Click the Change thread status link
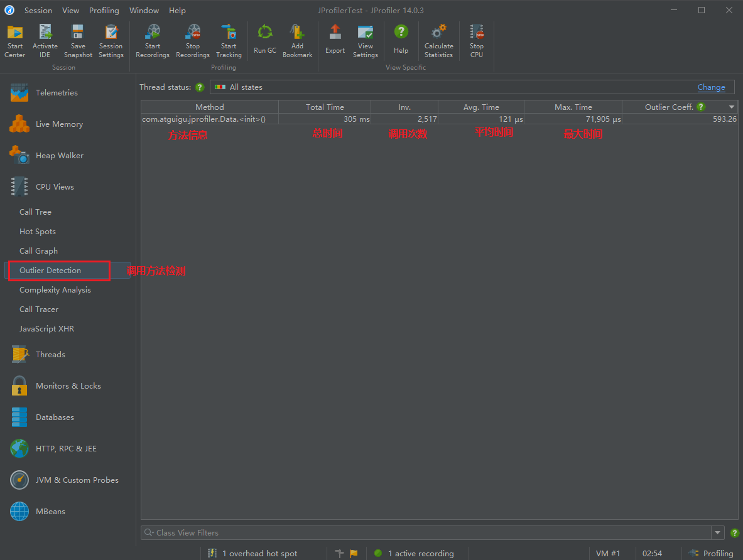 pyautogui.click(x=711, y=87)
